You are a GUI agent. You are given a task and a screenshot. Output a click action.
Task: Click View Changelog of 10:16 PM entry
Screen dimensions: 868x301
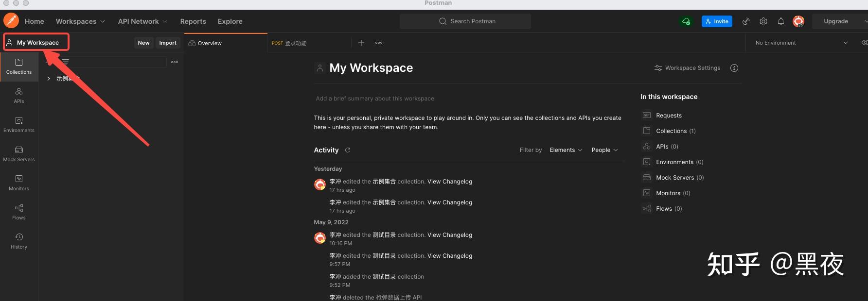[450, 235]
